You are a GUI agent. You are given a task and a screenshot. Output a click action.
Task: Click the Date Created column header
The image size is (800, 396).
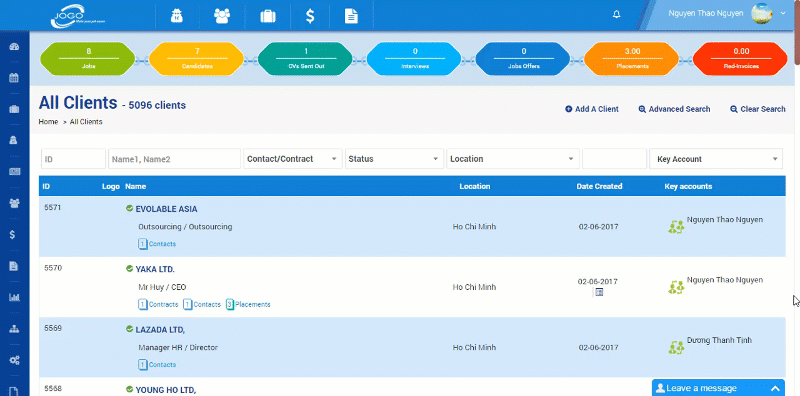pyautogui.click(x=599, y=186)
